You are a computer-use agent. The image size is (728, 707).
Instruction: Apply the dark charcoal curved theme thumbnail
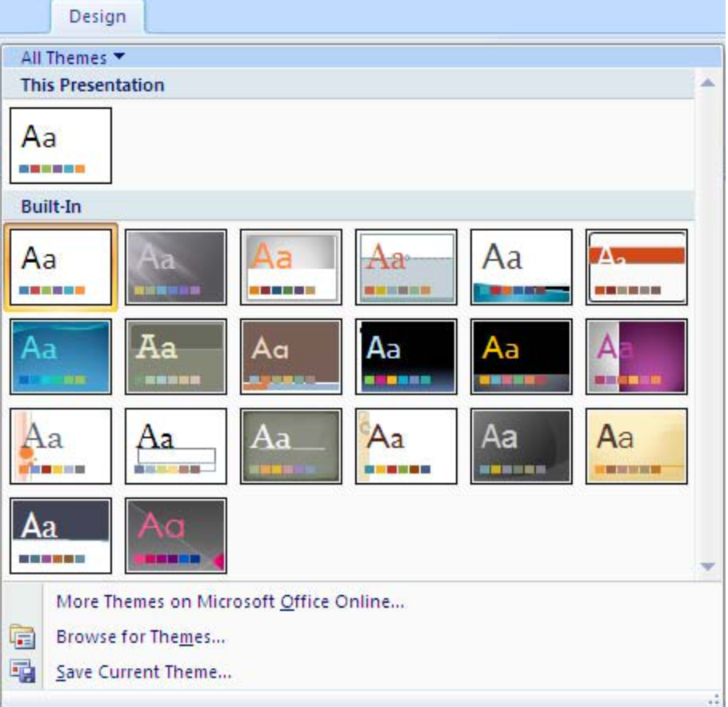coord(522,446)
